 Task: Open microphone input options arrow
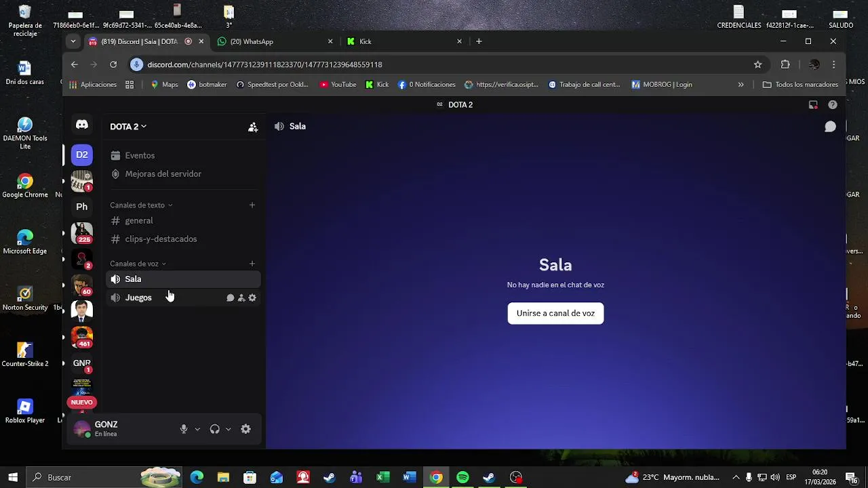197,429
